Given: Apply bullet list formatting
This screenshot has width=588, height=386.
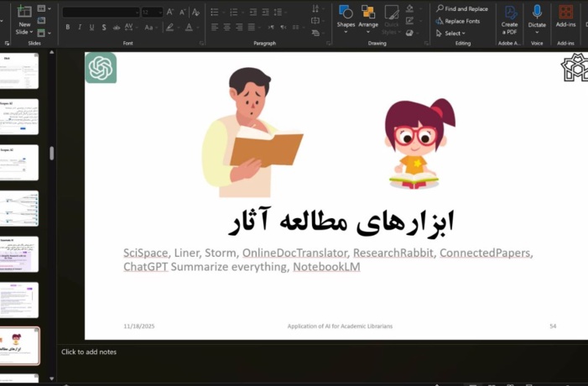Looking at the screenshot, I should (215, 12).
